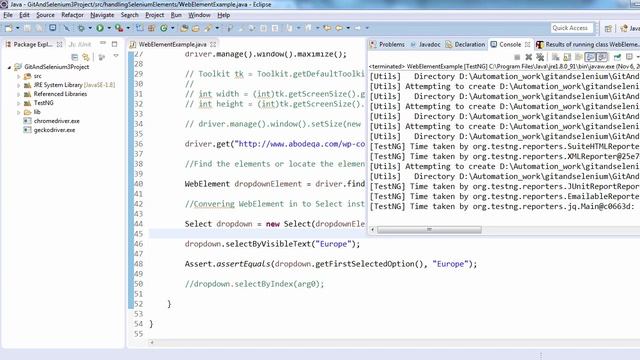
Task: Toggle Link with Editor in Package Explorer
Action: pyautogui.click(x=86, y=57)
